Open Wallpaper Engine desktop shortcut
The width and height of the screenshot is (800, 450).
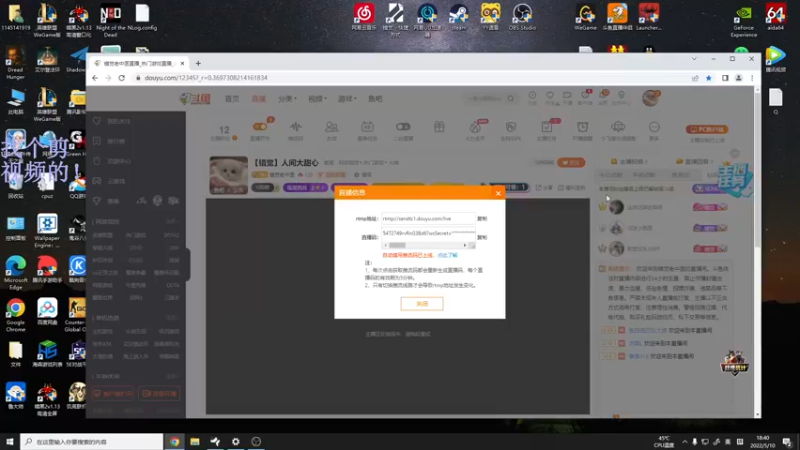(x=47, y=231)
